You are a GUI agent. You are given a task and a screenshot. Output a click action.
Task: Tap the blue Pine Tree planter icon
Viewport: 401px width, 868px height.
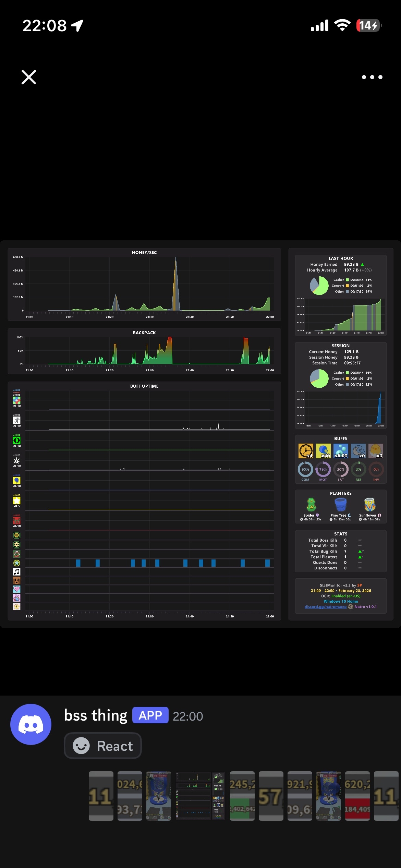pos(340,504)
